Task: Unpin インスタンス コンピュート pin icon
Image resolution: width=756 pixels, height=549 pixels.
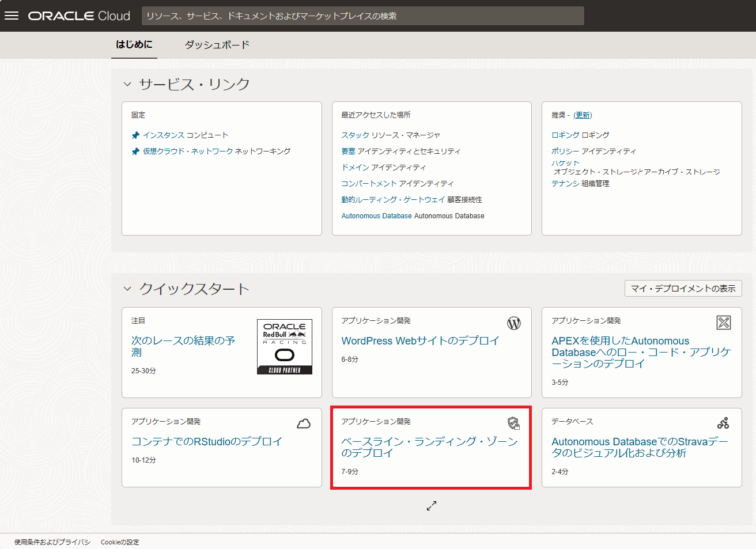Action: point(135,135)
